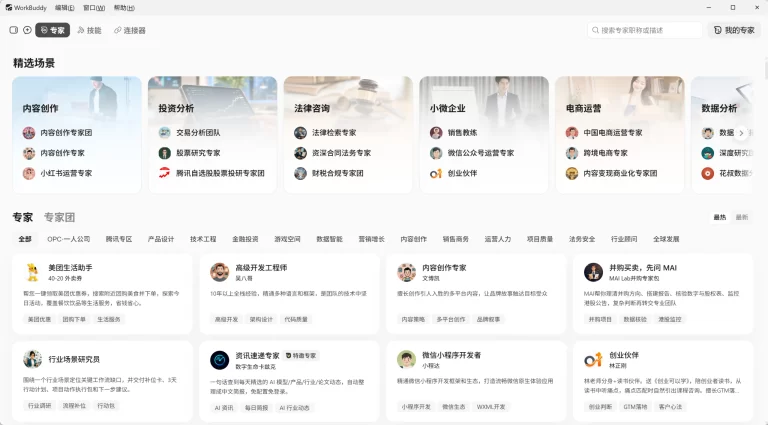This screenshot has height=425, width=768.
Task: Click the orange 创业伙伴 icon in 小微企业 scene
Action: coord(436,173)
